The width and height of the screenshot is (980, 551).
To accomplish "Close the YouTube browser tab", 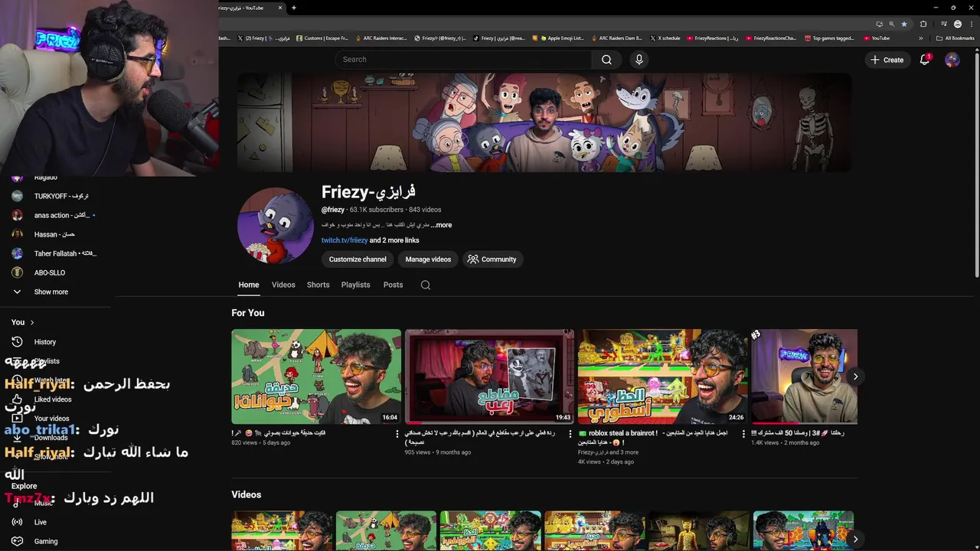I will point(280,8).
